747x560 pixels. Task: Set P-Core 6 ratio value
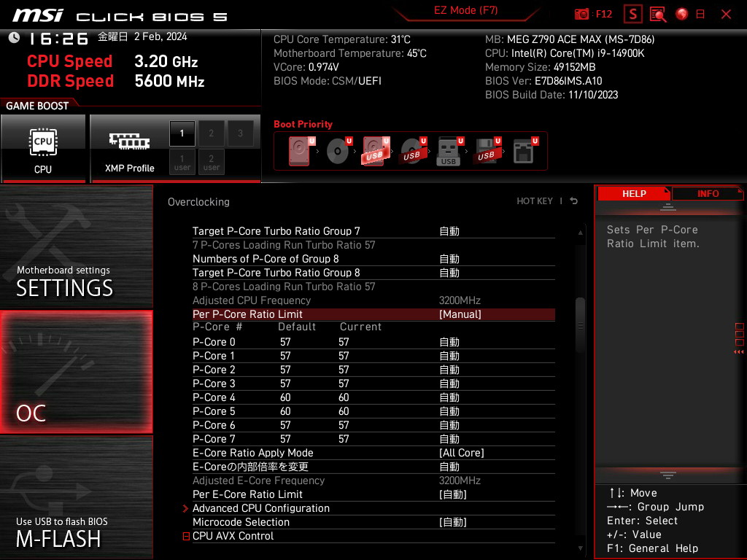click(x=449, y=425)
